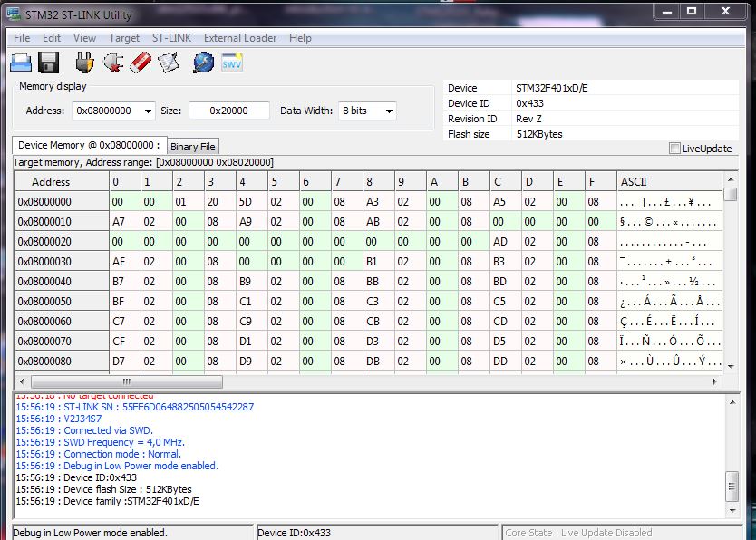756x540 pixels.
Task: Select address row 0x08000000
Action: tap(63, 202)
